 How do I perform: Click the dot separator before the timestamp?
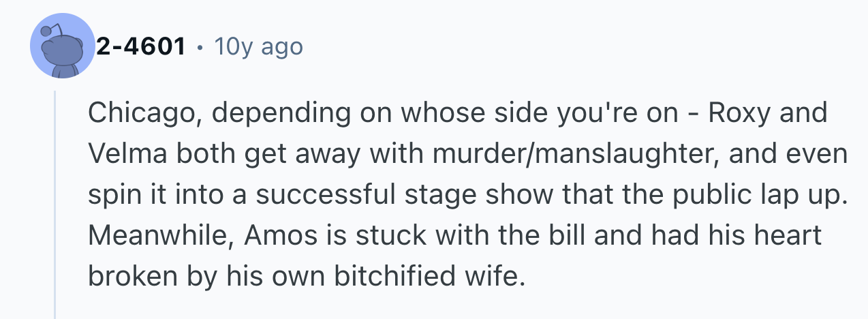[200, 47]
